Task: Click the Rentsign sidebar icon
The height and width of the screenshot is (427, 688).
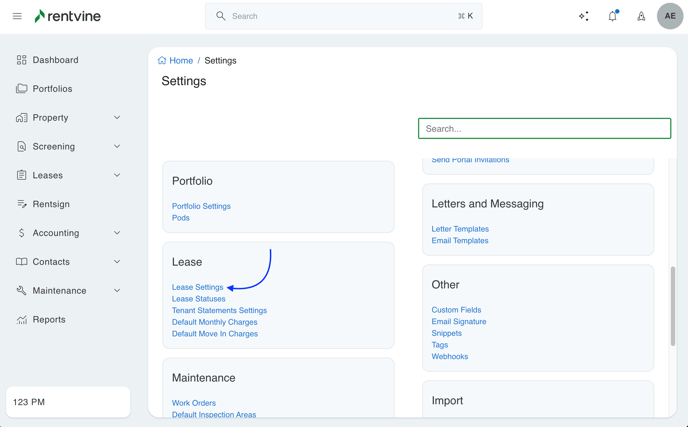Action: tap(22, 204)
